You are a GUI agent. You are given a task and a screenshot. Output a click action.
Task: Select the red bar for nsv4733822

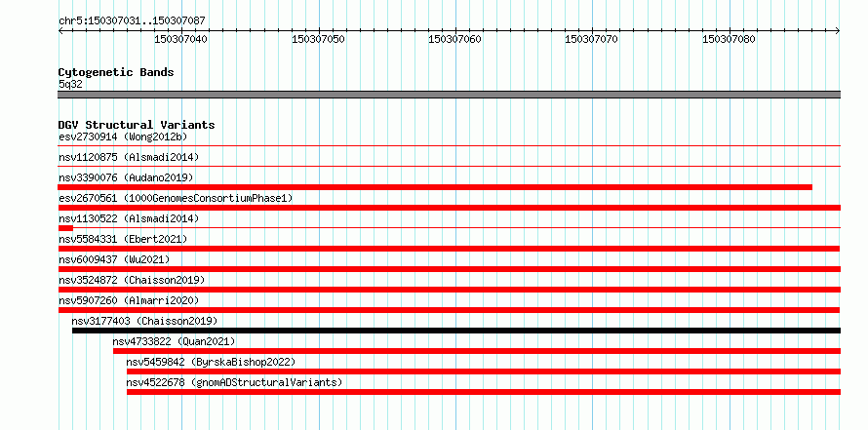(477, 351)
